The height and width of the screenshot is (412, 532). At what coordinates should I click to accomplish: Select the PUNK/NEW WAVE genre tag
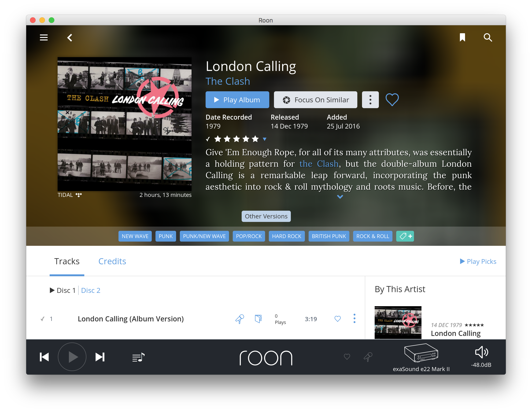(204, 236)
